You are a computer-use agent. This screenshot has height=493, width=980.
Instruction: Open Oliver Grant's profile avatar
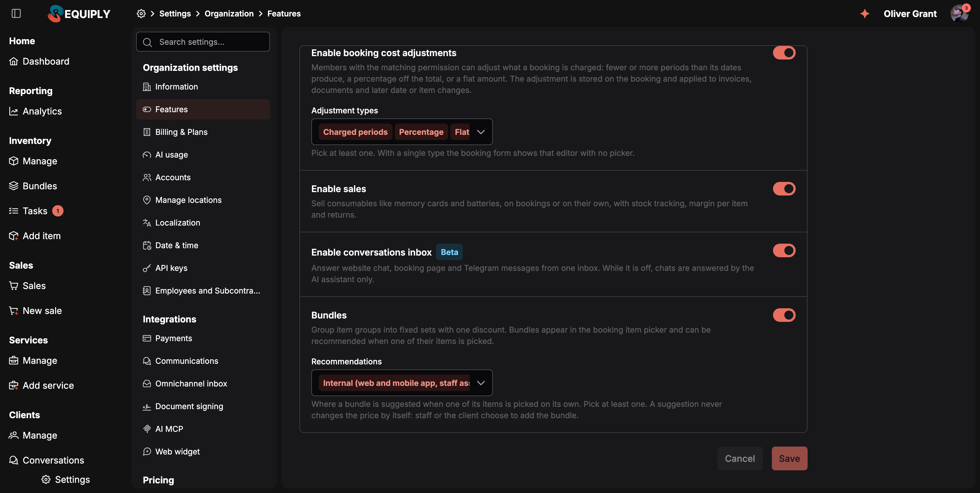(960, 14)
